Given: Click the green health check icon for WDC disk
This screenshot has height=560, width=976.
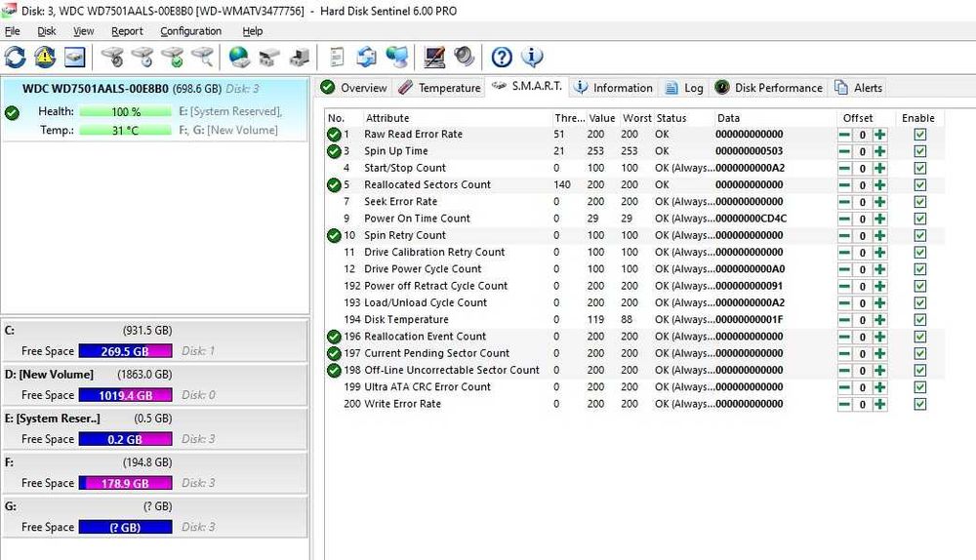Looking at the screenshot, I should [x=12, y=112].
